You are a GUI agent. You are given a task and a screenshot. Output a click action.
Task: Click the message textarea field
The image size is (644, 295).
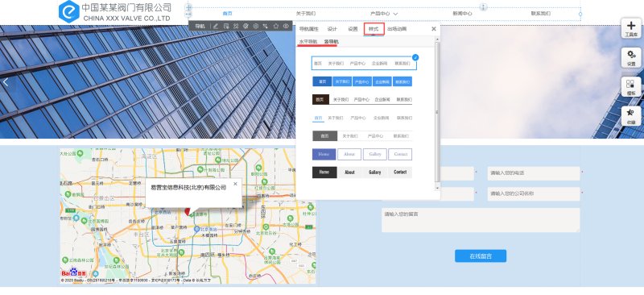481,220
